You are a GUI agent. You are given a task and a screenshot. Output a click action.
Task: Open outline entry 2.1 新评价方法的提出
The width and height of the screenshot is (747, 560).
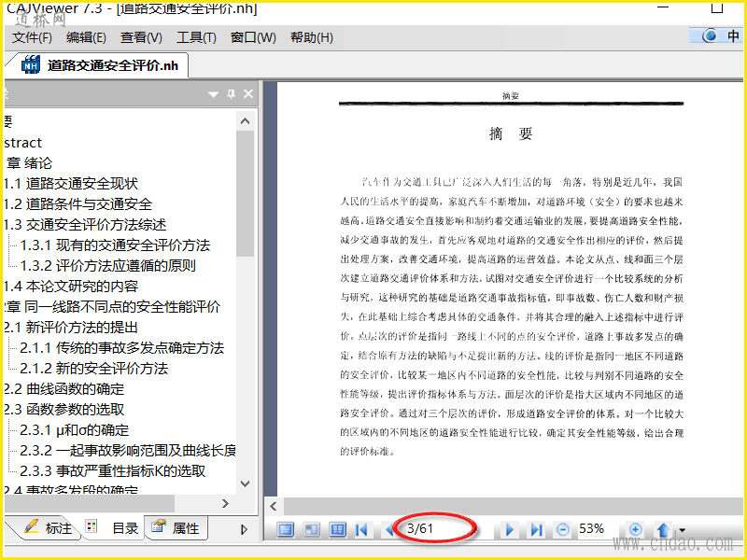coord(71,328)
